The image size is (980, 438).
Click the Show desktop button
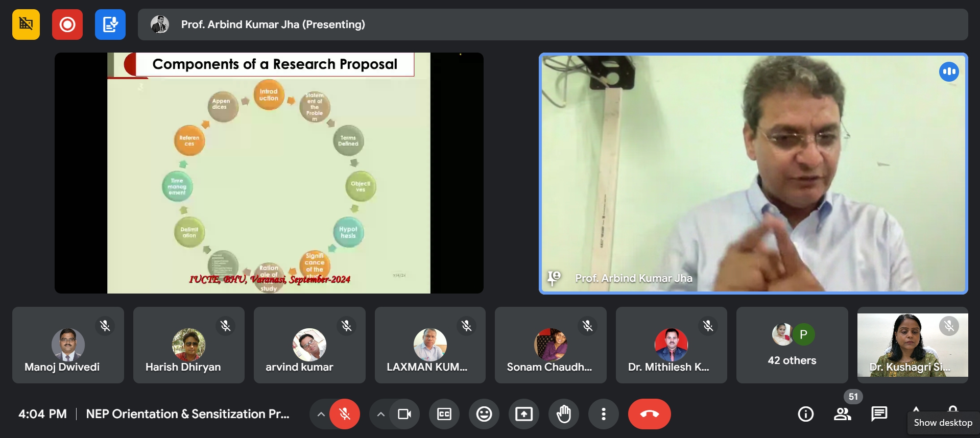(943, 423)
